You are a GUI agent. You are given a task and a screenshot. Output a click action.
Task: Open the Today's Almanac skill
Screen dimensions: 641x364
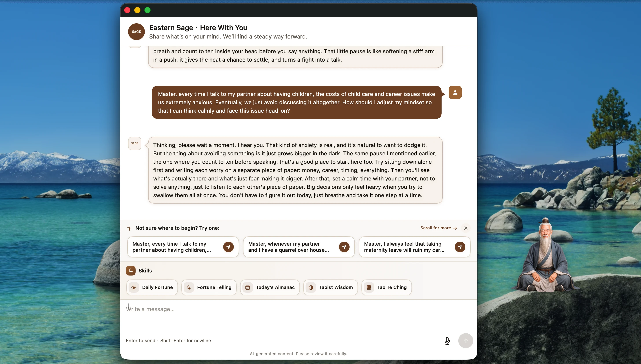tap(270, 287)
